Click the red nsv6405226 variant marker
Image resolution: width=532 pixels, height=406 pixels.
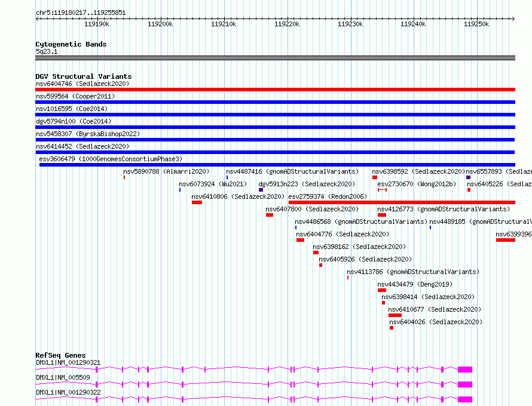[469, 190]
